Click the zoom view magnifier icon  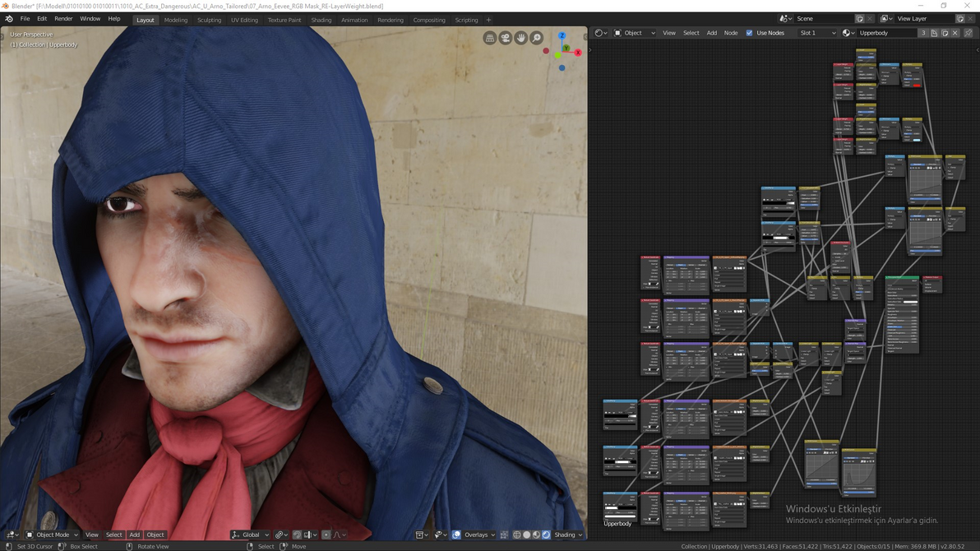point(537,38)
